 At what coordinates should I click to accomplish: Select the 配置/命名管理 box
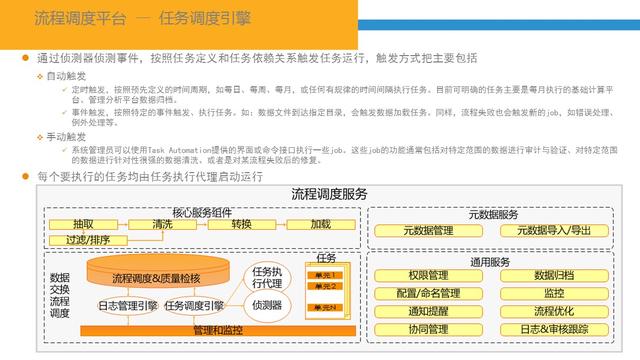tap(428, 293)
